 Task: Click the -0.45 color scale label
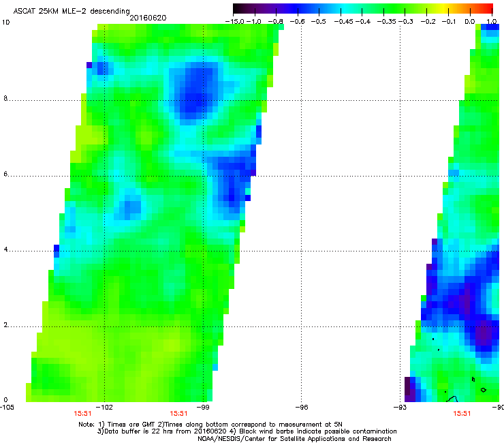pos(344,22)
